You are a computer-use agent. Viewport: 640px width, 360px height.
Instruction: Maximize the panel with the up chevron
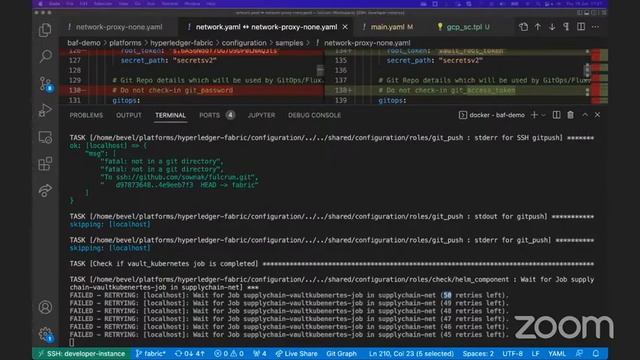click(x=585, y=115)
